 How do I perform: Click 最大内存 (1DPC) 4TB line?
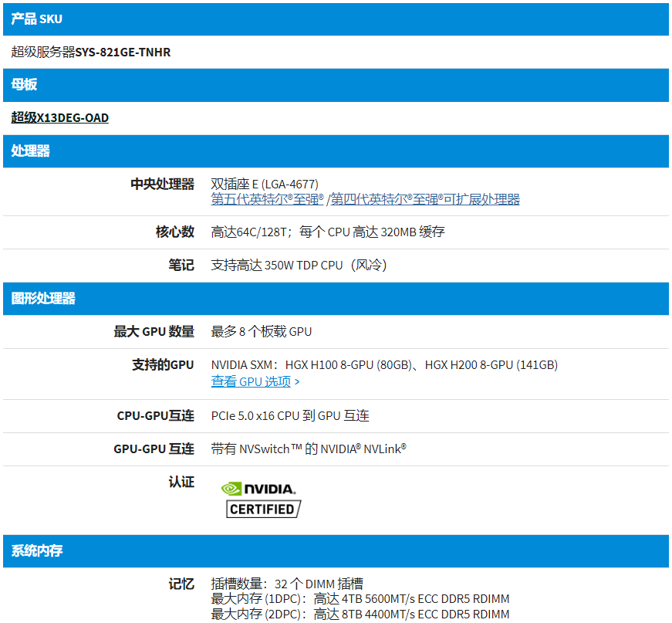coord(360,599)
